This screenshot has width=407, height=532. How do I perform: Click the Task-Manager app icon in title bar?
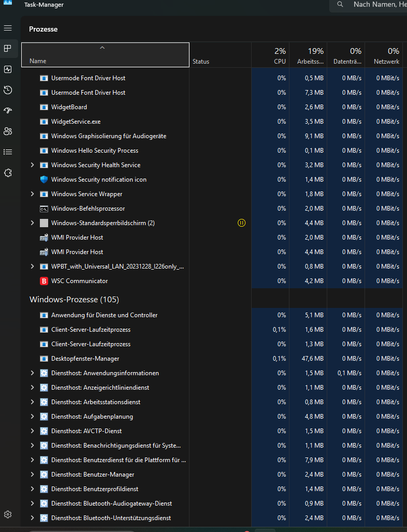pyautogui.click(x=7, y=2)
